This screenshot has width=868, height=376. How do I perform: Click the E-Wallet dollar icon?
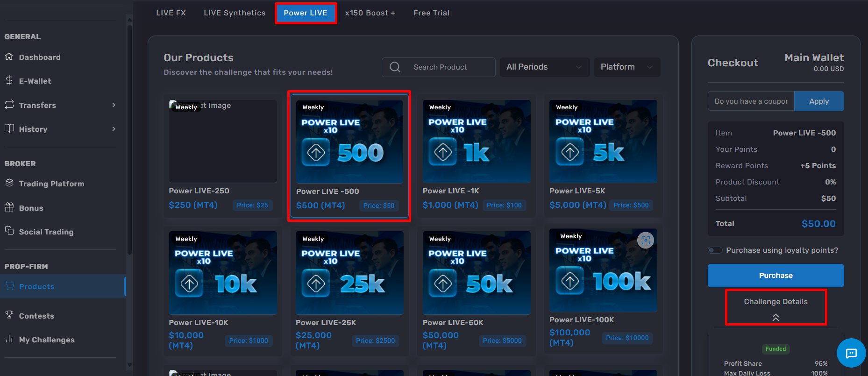point(9,80)
